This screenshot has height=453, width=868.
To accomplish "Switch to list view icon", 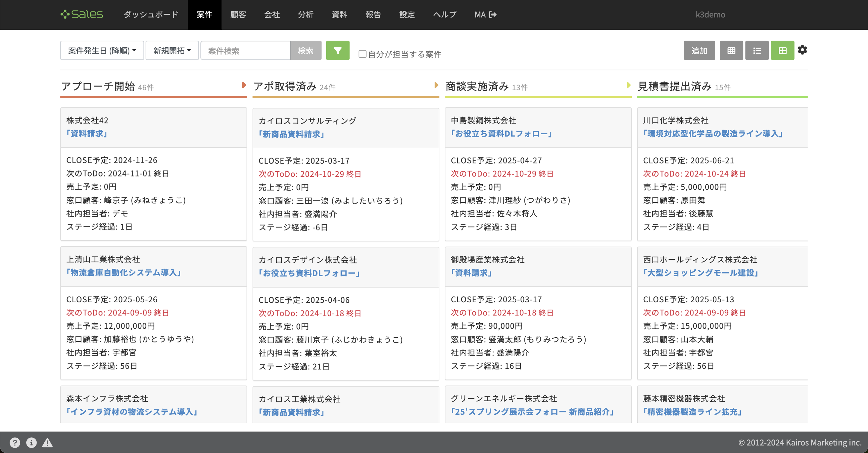I will 757,51.
